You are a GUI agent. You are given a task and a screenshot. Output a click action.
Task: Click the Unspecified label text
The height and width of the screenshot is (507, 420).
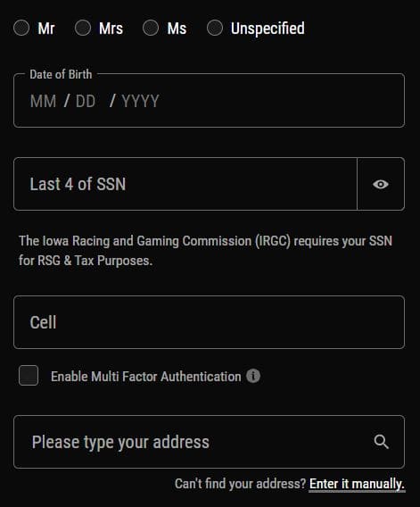click(268, 29)
